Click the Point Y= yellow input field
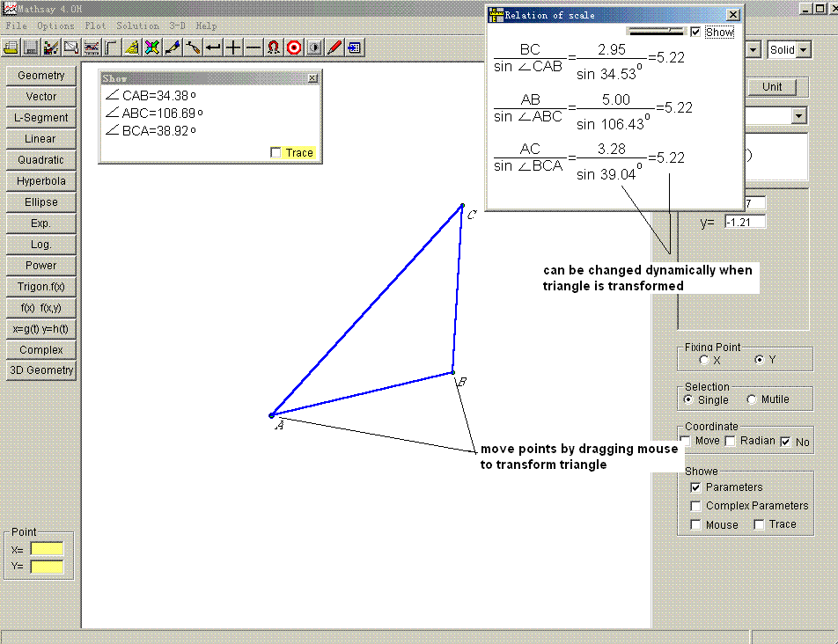This screenshot has width=838, height=644. [x=47, y=567]
